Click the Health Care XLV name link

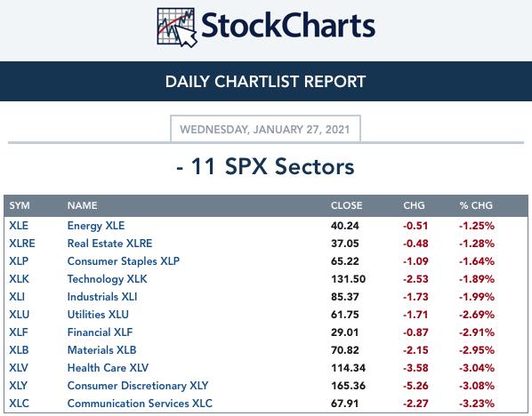pyautogui.click(x=108, y=368)
